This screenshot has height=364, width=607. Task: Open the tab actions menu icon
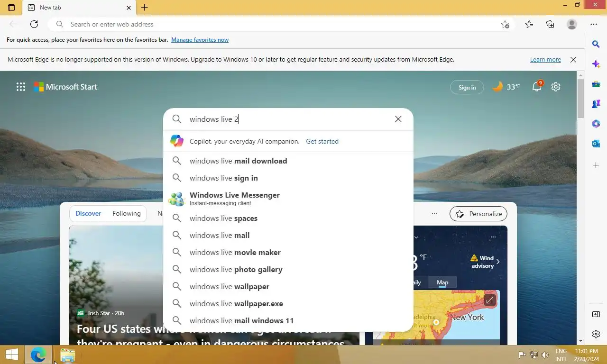(x=11, y=8)
